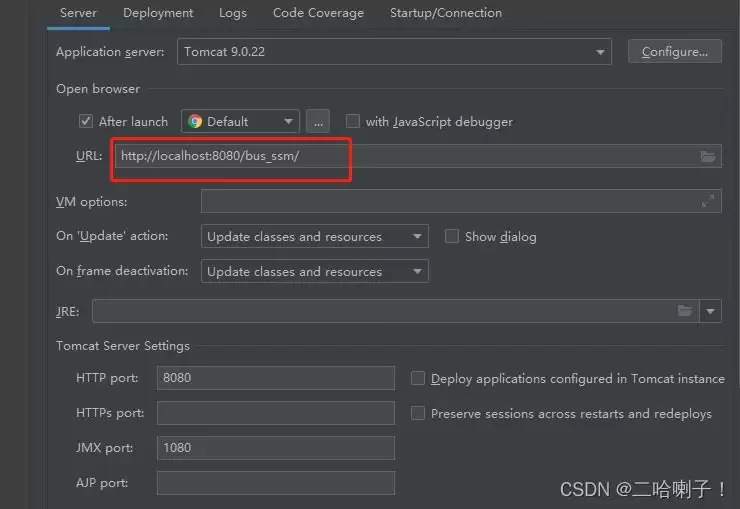Open the Deployment tab
740x509 pixels.
[158, 13]
